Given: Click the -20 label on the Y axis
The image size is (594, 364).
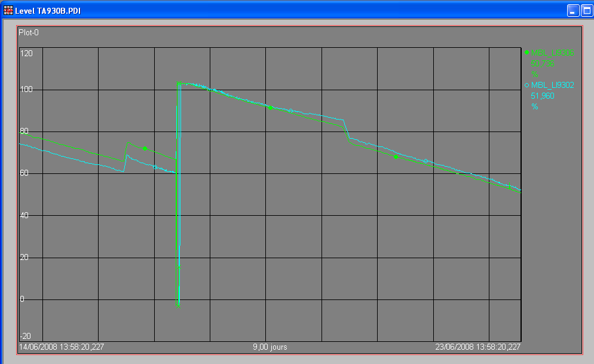Looking at the screenshot, I should pyautogui.click(x=26, y=336).
